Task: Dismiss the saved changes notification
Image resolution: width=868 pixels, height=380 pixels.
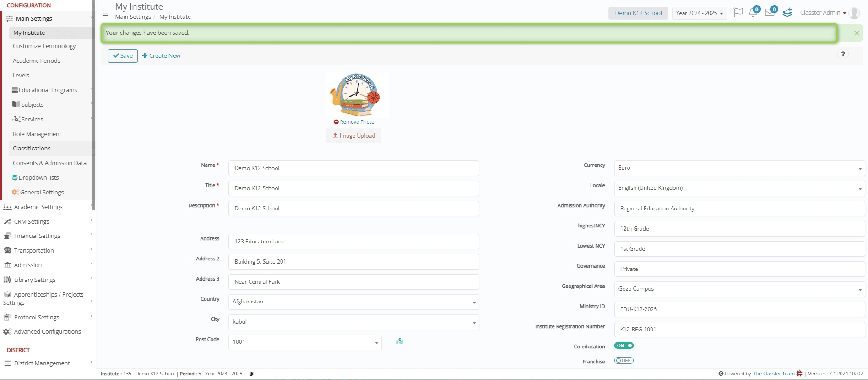Action: tap(857, 33)
